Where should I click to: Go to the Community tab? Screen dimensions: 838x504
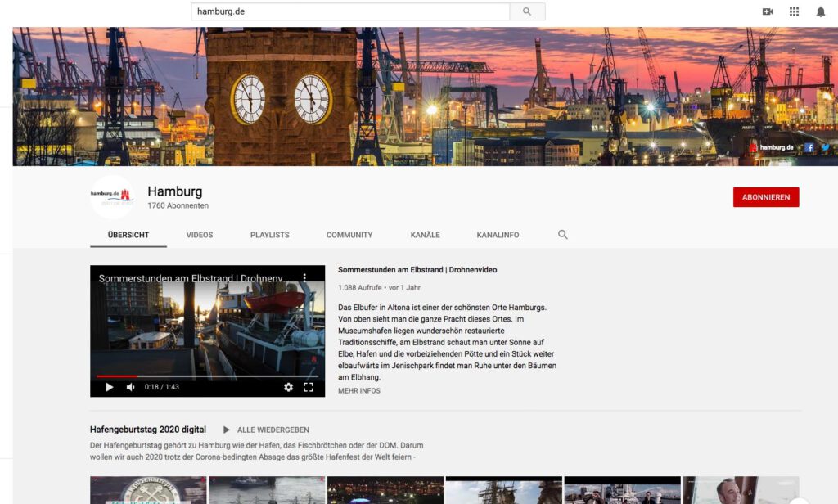click(349, 235)
